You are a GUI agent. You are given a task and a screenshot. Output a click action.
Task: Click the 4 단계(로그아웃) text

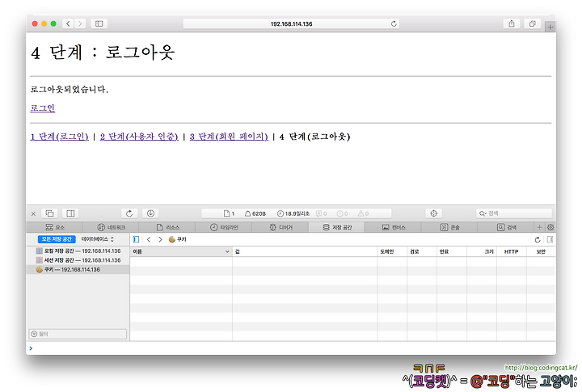tap(314, 137)
